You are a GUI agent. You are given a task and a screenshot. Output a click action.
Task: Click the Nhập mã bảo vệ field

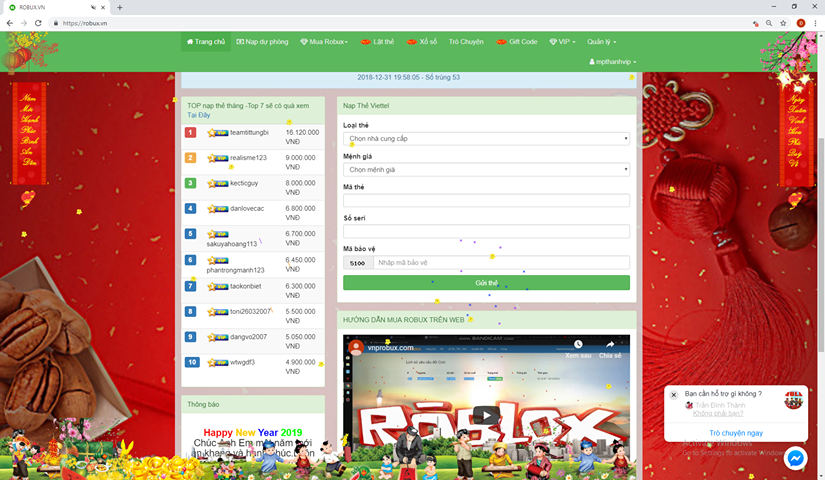tap(501, 262)
